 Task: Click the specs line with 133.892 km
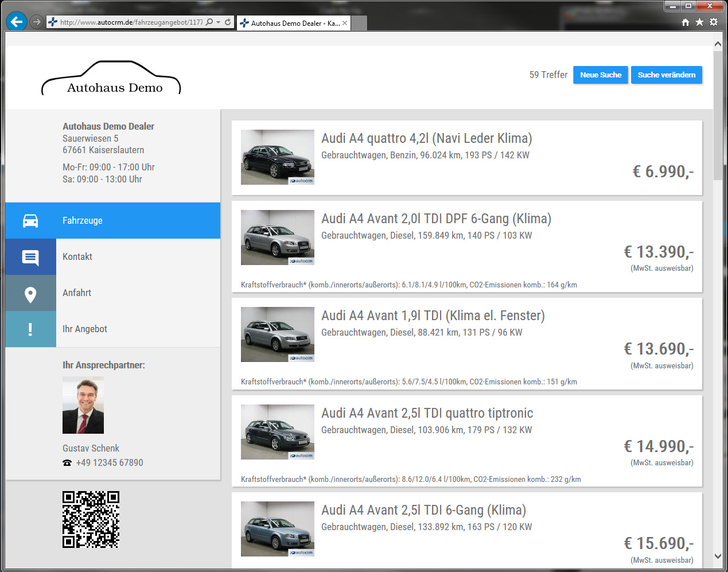427,527
